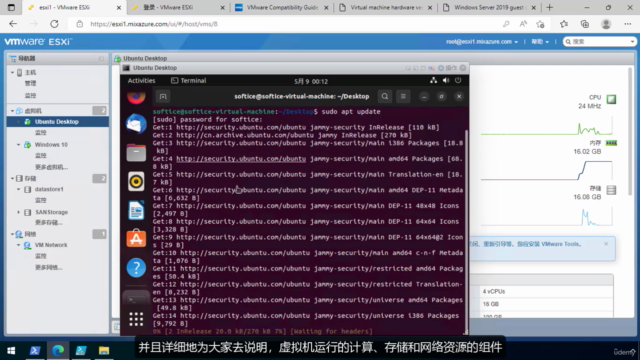Open the Help icon in the dock
This screenshot has width=640, height=360.
[x=136, y=268]
